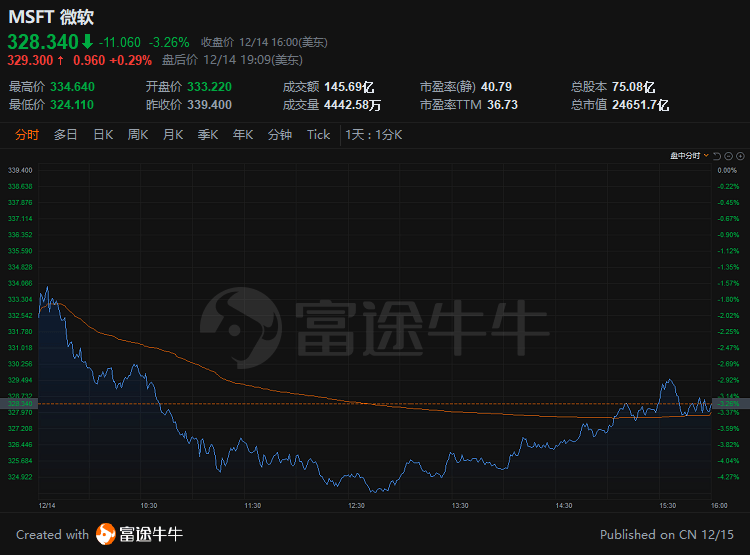750x555 pixels.
Task: Open the 盘中分时 session dropdown
Action: (690, 156)
